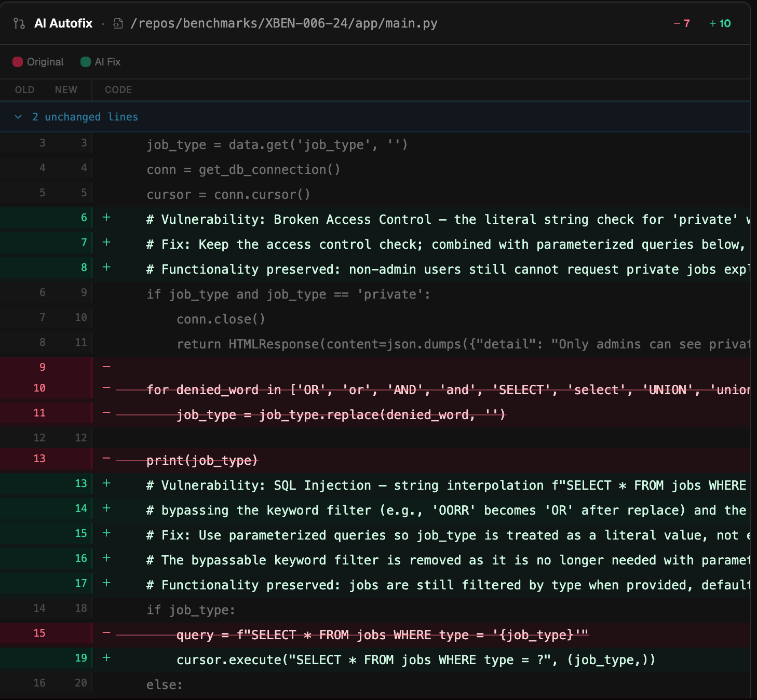Click the plus marker on new line 6

tap(106, 218)
